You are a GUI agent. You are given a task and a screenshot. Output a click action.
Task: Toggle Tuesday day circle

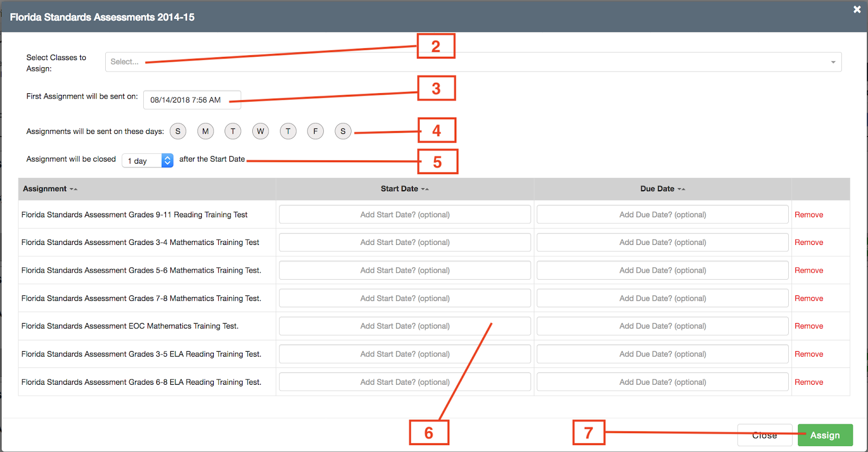(233, 131)
